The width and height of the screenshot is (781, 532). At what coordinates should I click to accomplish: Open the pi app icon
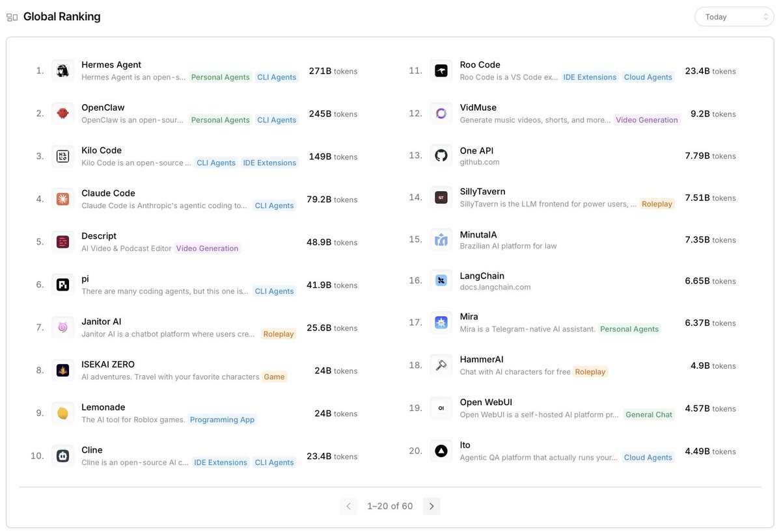coord(63,285)
